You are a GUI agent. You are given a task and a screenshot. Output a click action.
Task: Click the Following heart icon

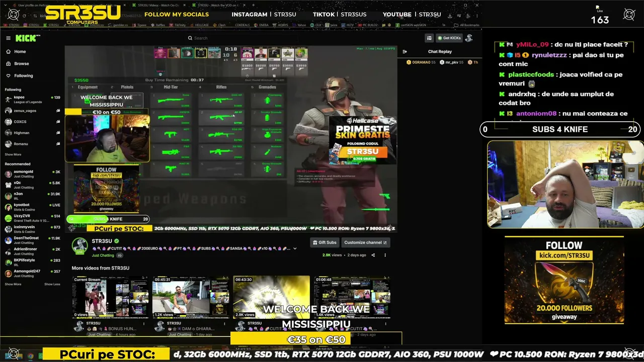pos(8,75)
